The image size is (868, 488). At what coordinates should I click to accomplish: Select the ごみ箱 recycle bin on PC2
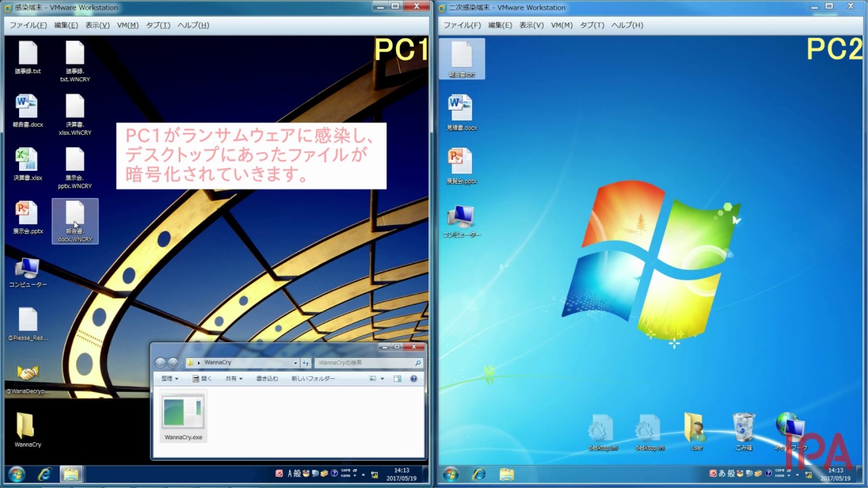744,432
